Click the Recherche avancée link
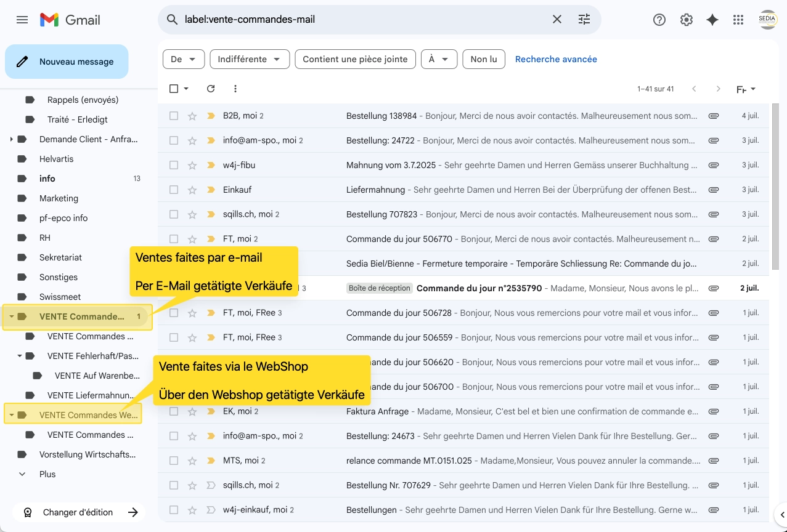Screen dimensions: 787x532 pos(556,59)
